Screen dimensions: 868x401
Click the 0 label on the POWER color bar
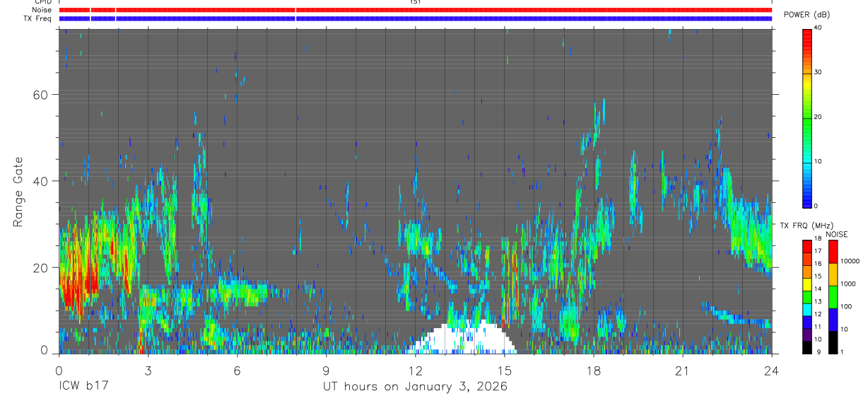(x=816, y=206)
